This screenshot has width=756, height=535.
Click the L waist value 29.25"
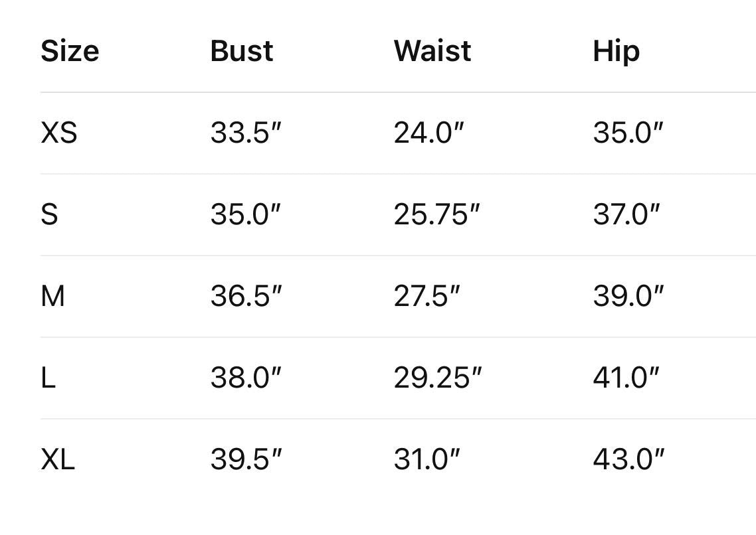(x=437, y=378)
